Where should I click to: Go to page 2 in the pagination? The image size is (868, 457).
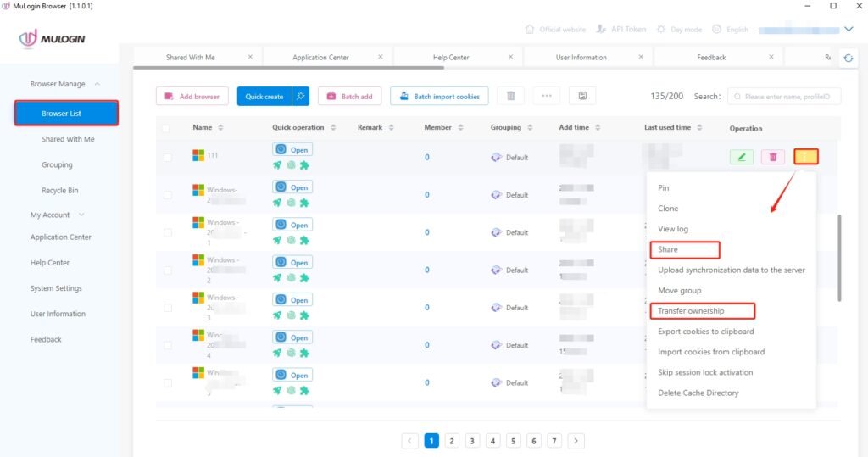(x=452, y=441)
